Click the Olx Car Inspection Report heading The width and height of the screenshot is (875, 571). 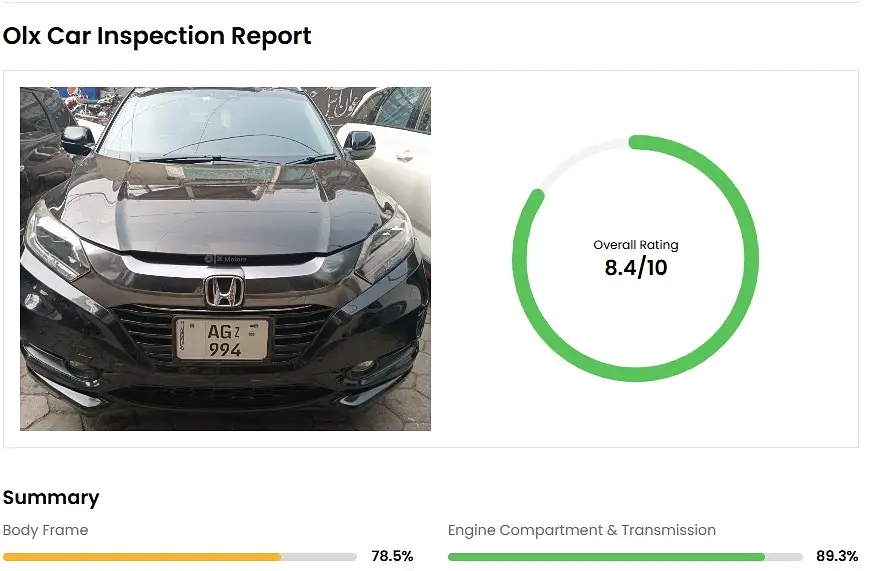[x=157, y=36]
